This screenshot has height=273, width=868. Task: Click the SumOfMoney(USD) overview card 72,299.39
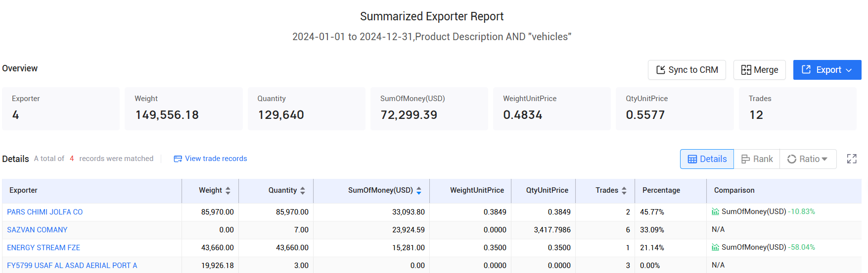[x=429, y=109]
